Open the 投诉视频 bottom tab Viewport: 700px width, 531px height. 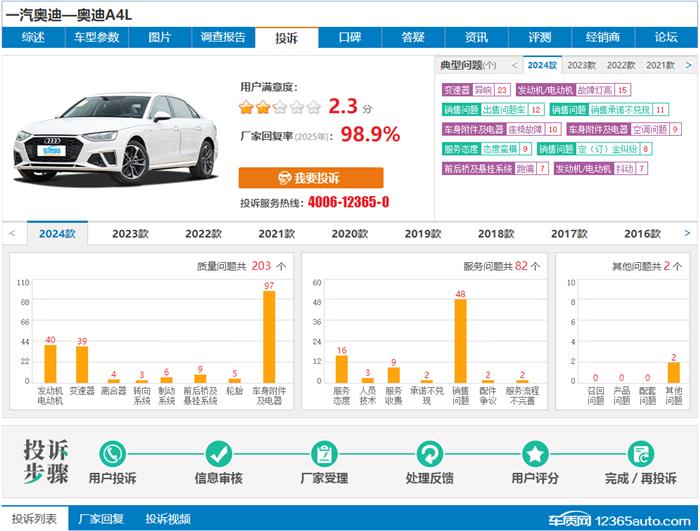[x=168, y=519]
